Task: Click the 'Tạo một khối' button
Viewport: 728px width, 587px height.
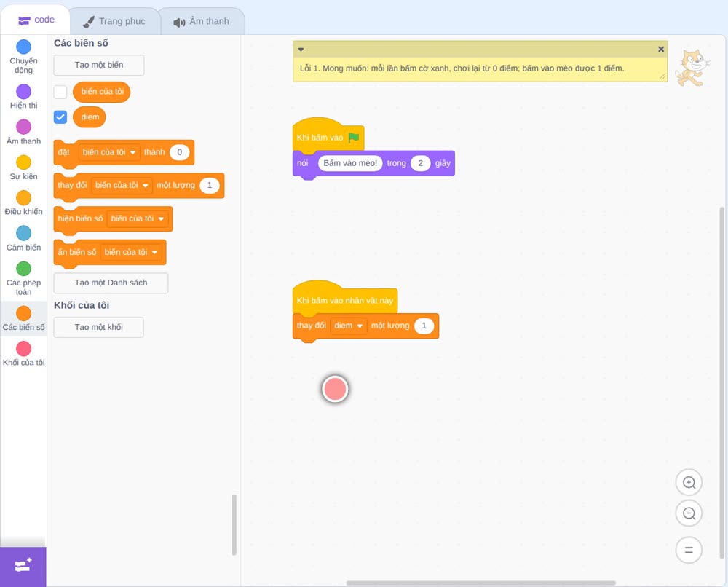Action: pos(99,328)
